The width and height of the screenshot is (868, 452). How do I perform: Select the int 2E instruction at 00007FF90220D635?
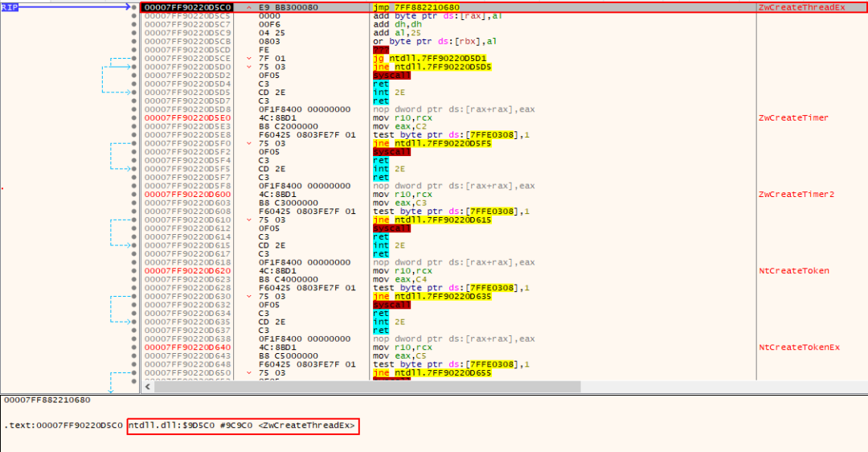pyautogui.click(x=389, y=322)
